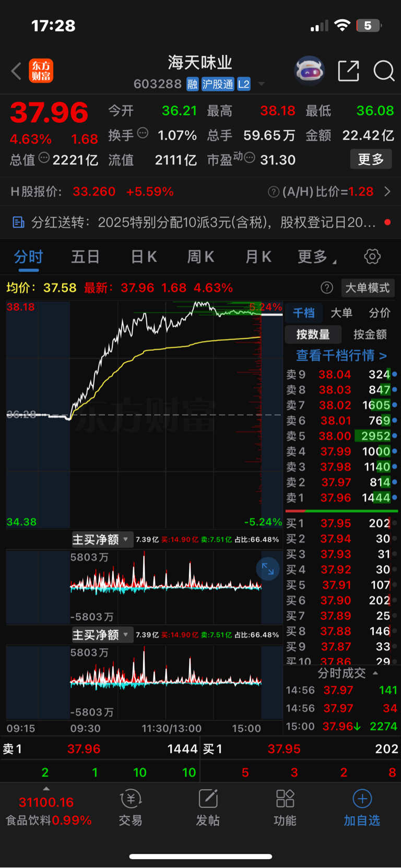Tap the 食品饮料 0.99% sector label

point(49,821)
